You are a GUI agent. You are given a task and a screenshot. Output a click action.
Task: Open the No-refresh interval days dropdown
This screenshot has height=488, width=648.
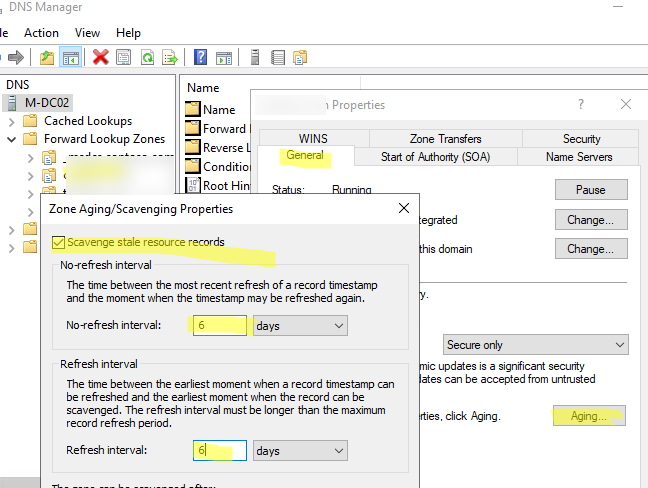(x=300, y=326)
